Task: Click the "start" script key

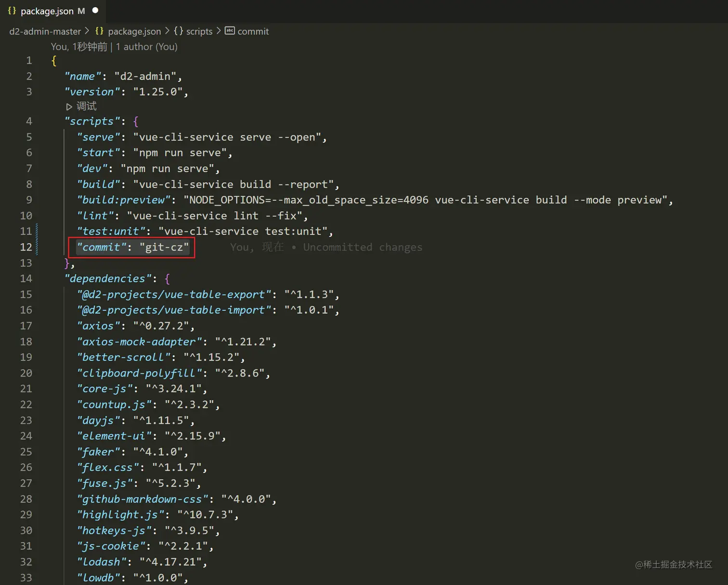Action: click(98, 153)
